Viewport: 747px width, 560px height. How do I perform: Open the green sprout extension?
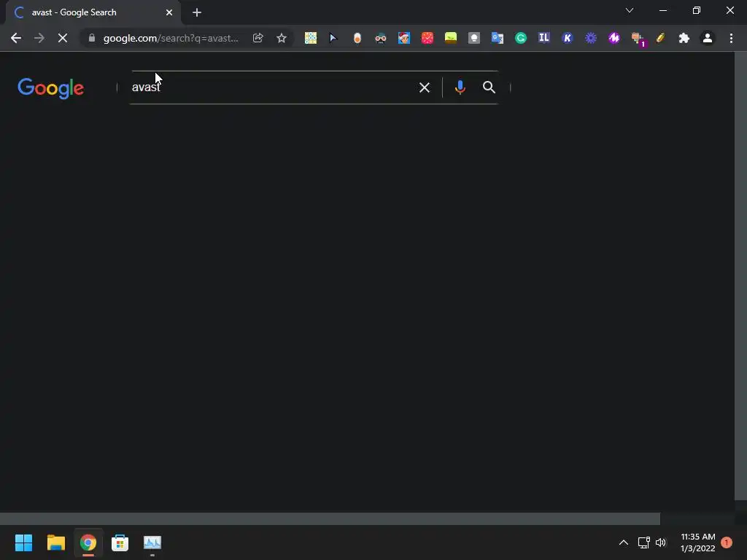click(451, 38)
